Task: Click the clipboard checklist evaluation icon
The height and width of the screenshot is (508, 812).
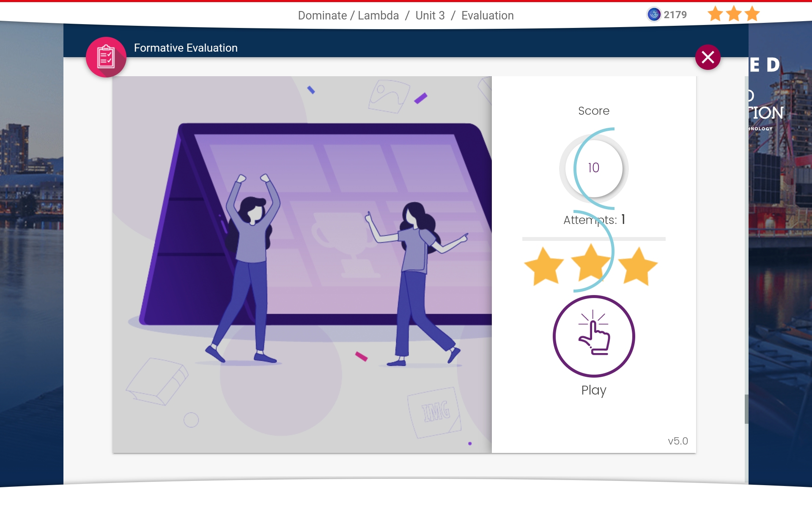Action: tap(106, 57)
